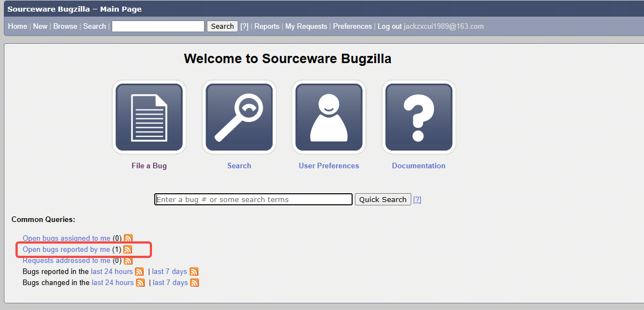
Task: Open the User Preferences text link
Action: point(329,166)
